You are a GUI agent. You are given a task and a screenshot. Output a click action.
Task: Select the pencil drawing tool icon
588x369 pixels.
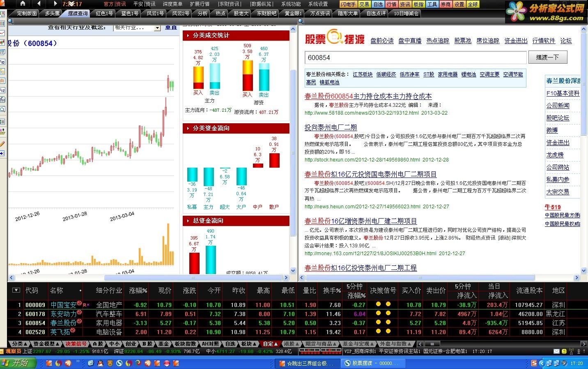click(2, 144)
